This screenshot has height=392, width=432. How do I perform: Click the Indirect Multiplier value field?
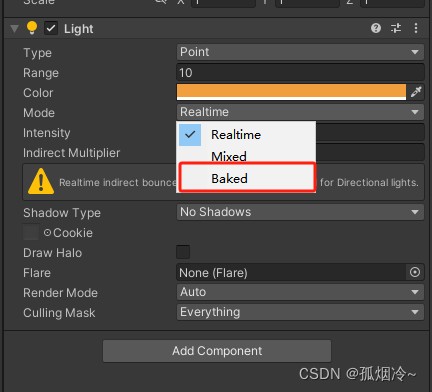[x=370, y=152]
